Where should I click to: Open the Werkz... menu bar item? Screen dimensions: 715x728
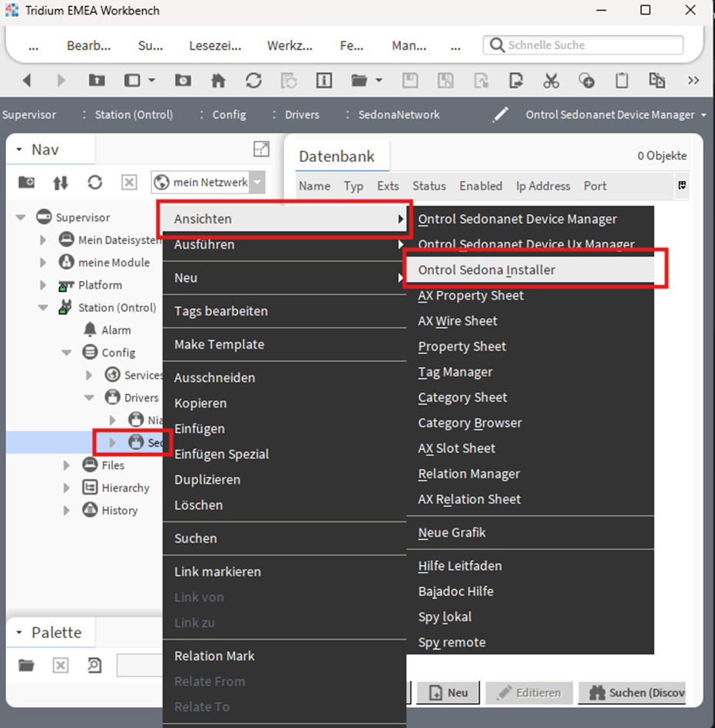click(x=290, y=45)
